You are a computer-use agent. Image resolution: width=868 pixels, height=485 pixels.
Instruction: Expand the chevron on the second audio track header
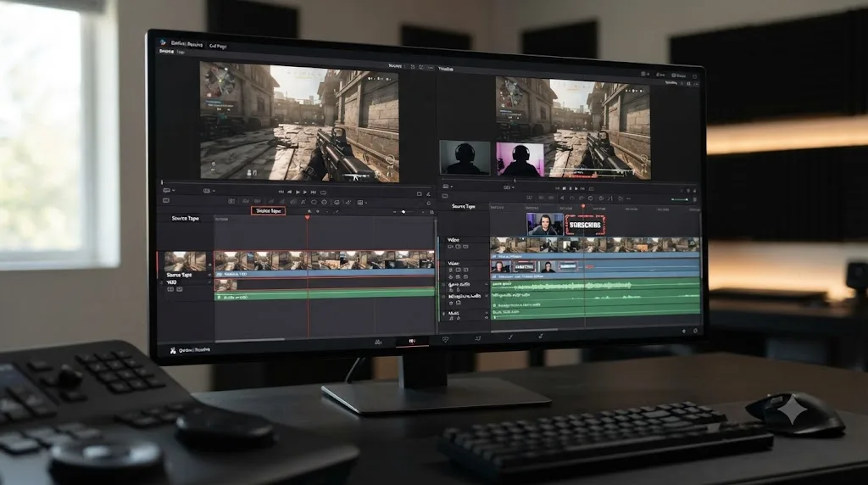tap(487, 296)
